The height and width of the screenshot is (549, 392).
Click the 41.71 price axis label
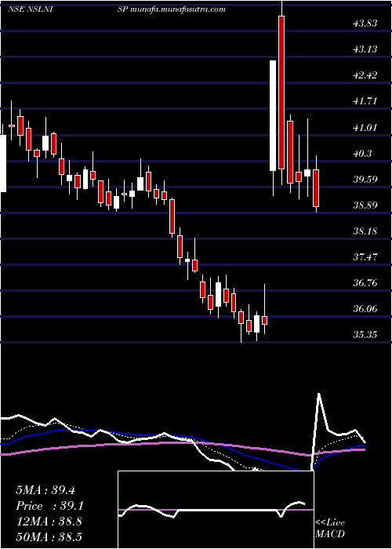click(x=365, y=101)
